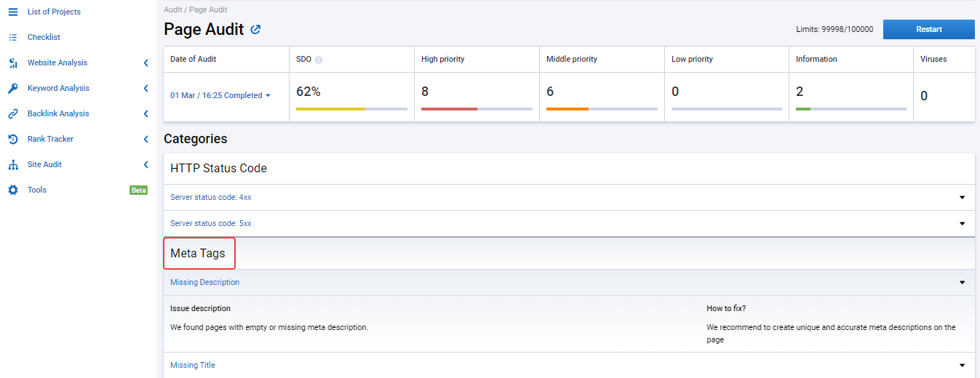Expand Server status code: 4xx row
The image size is (980, 378).
(569, 197)
